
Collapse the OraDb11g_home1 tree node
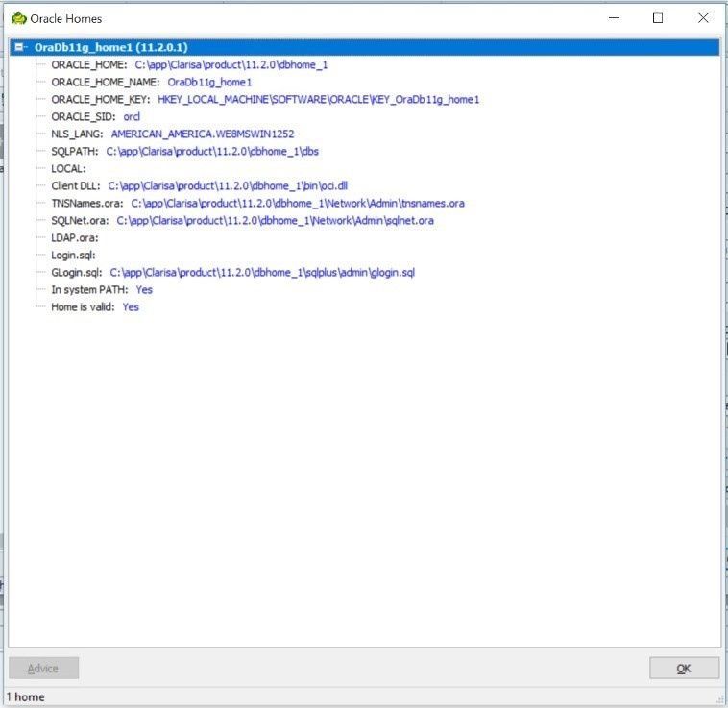(x=19, y=47)
